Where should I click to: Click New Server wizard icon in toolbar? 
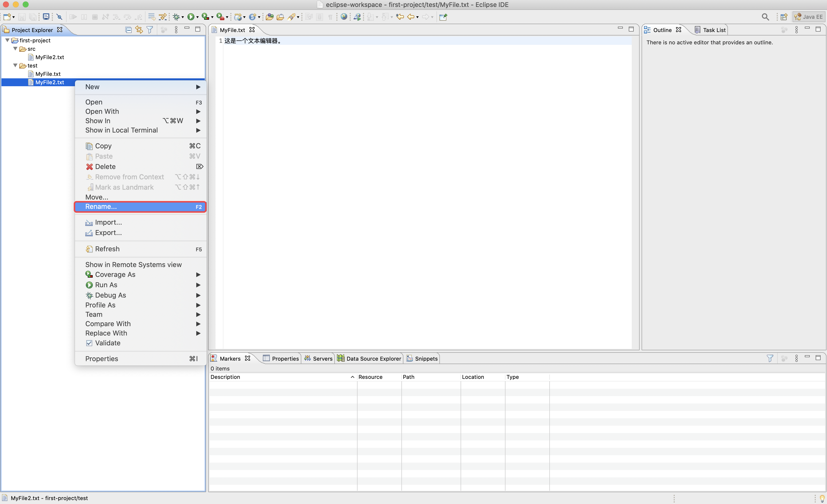252,17
